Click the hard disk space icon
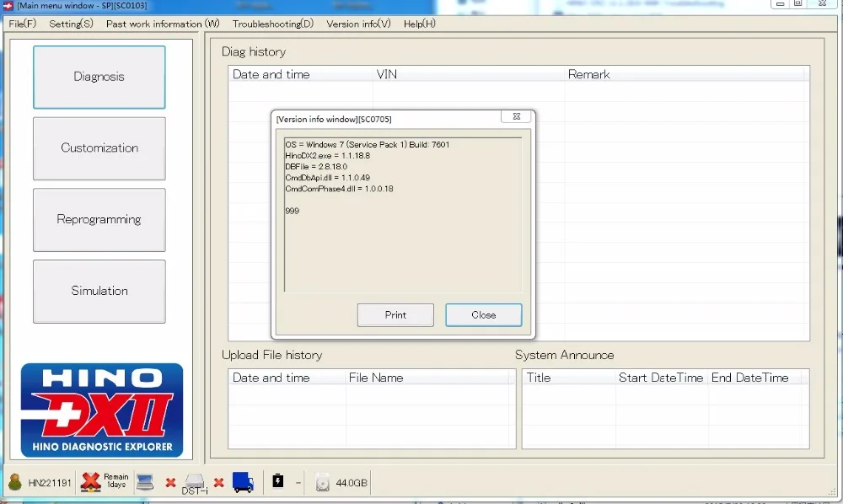 pyautogui.click(x=323, y=482)
